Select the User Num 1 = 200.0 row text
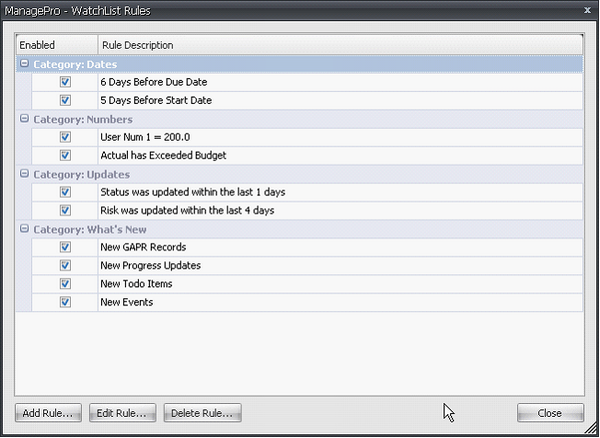 pyautogui.click(x=145, y=137)
